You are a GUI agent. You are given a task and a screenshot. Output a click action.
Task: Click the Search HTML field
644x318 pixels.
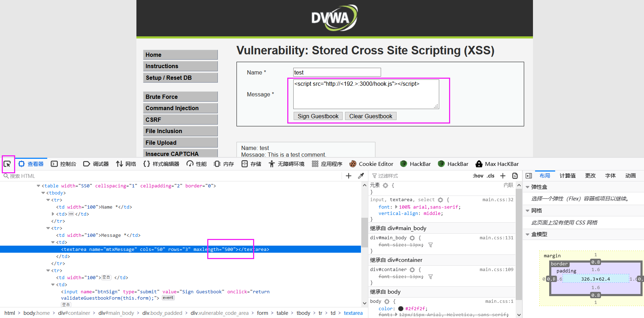pos(171,176)
